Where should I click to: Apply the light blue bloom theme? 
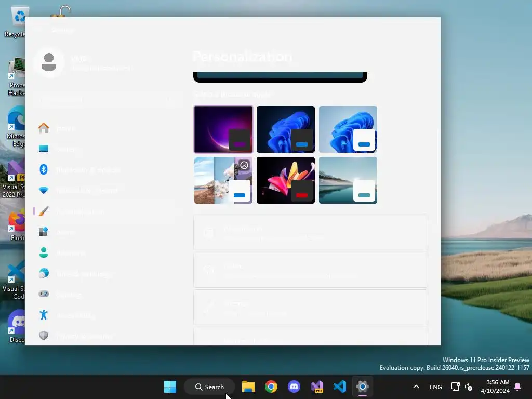coord(348,129)
